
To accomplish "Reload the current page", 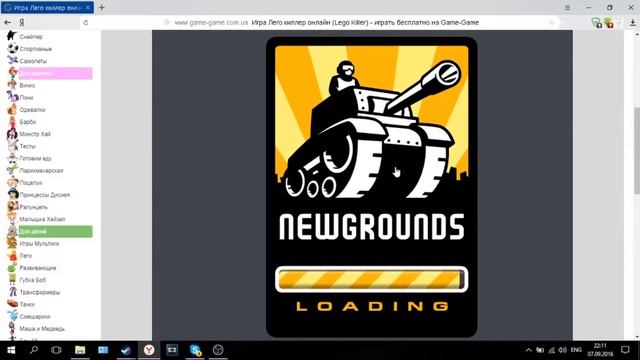I will (x=86, y=22).
